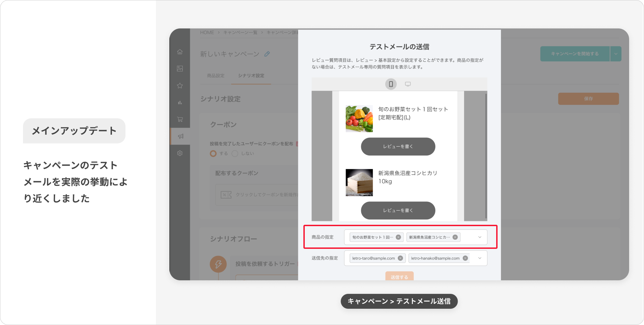Open the image gallery sidebar icon

pyautogui.click(x=180, y=69)
